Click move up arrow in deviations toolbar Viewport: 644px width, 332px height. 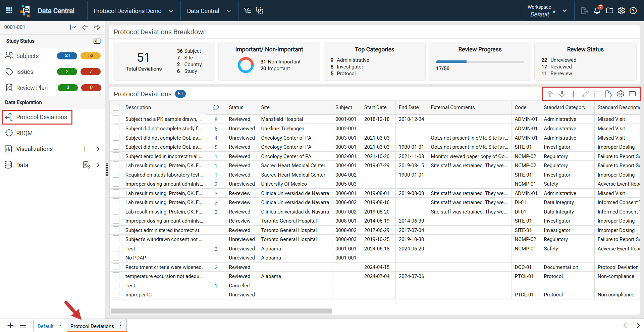550,94
